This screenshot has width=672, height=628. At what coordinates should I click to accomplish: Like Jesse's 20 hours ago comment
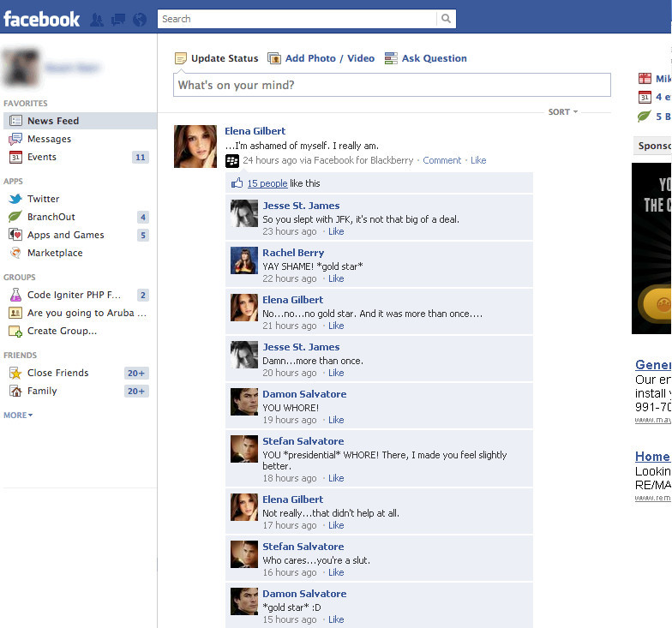tap(336, 373)
